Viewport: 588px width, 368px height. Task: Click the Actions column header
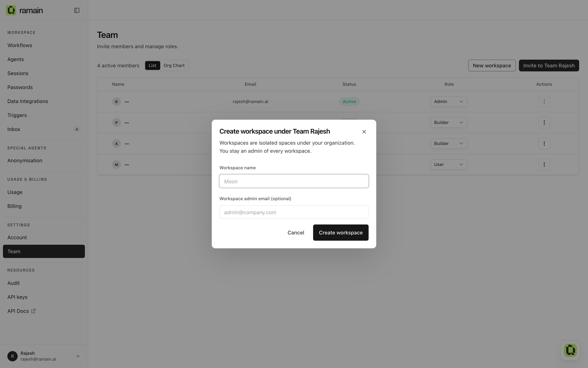(544, 84)
